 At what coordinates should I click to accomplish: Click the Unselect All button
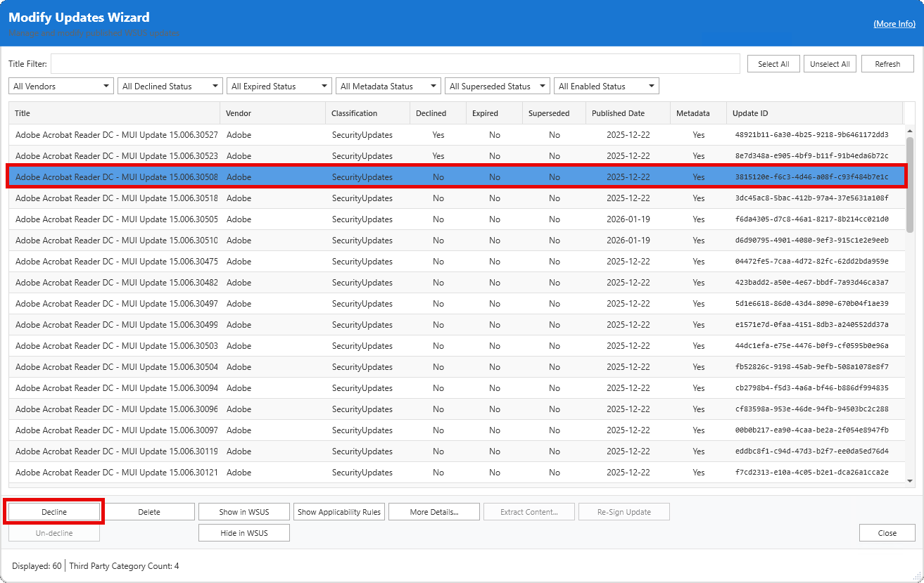[x=830, y=64]
